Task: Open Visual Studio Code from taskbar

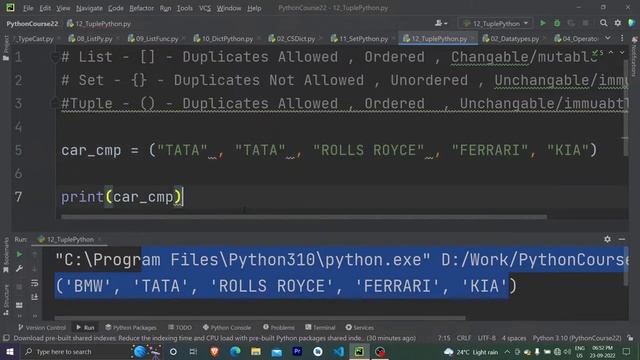Action: coord(339,351)
